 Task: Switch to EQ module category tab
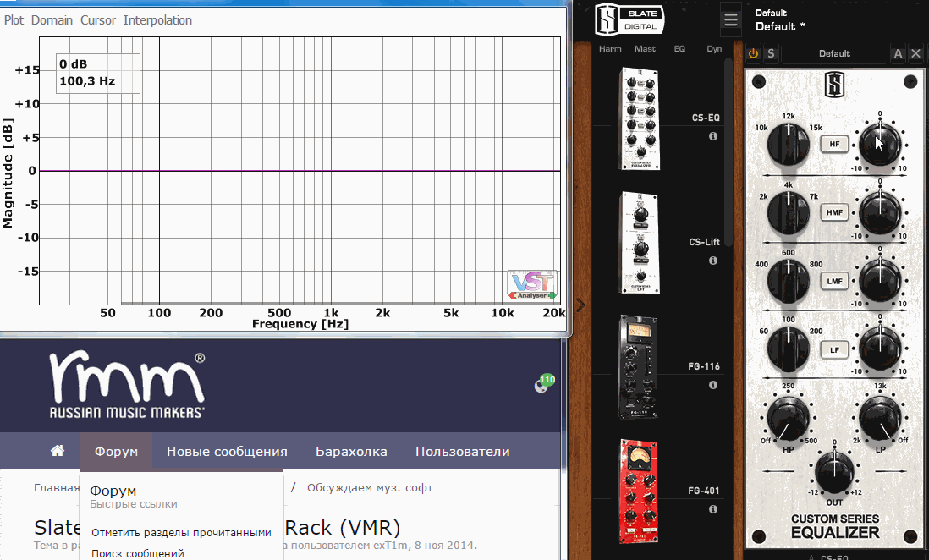[x=679, y=49]
